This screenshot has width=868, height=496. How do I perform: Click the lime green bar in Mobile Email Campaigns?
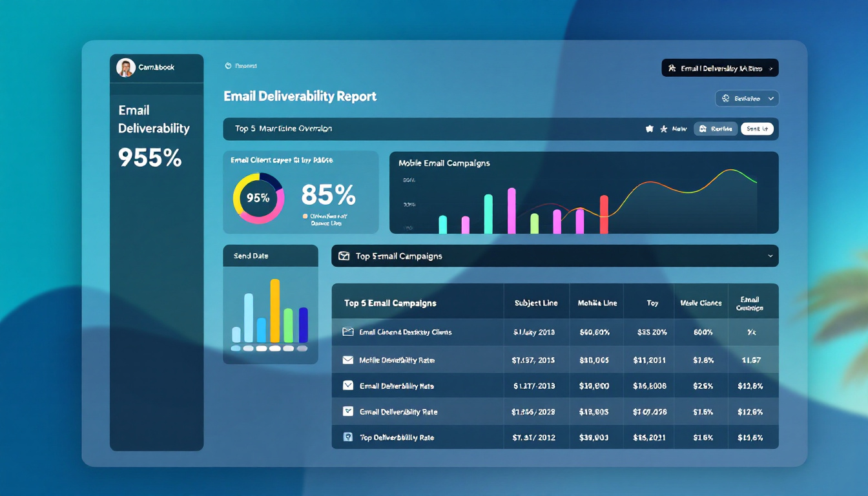[534, 223]
